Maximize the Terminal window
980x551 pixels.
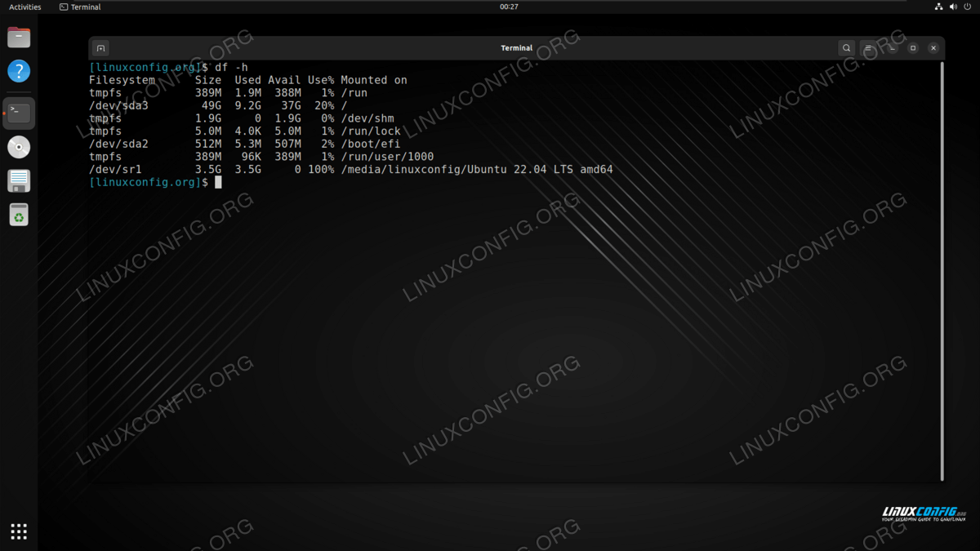tap(913, 48)
